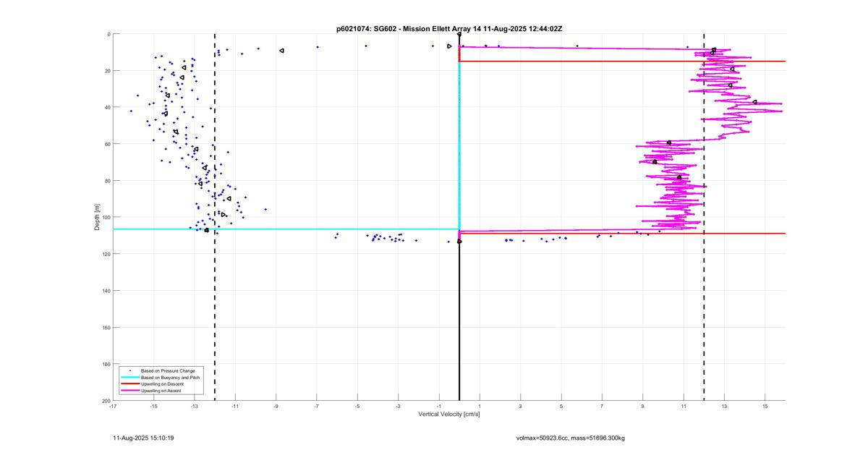Click the y-axis depth tick label '80'

(107, 181)
